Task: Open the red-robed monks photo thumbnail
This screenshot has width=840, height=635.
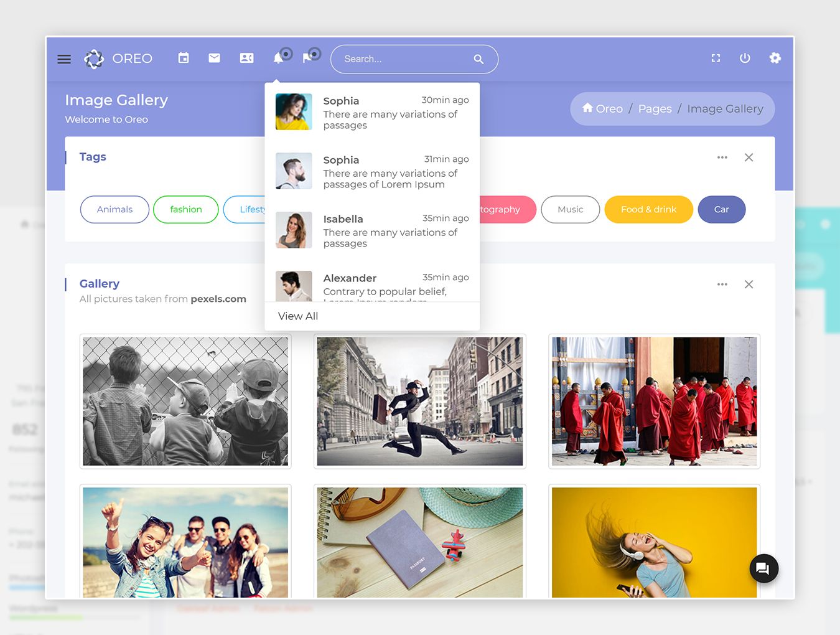Action: tap(654, 402)
